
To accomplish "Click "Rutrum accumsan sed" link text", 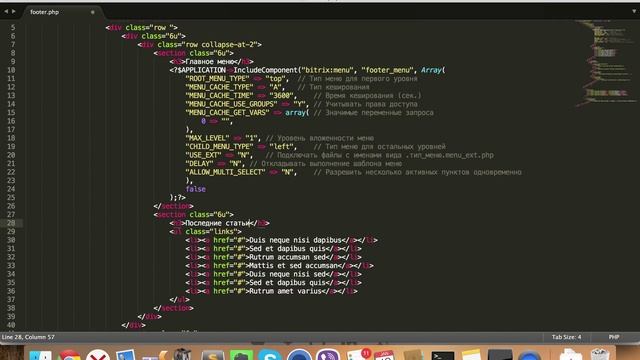I will pyautogui.click(x=287, y=258).
